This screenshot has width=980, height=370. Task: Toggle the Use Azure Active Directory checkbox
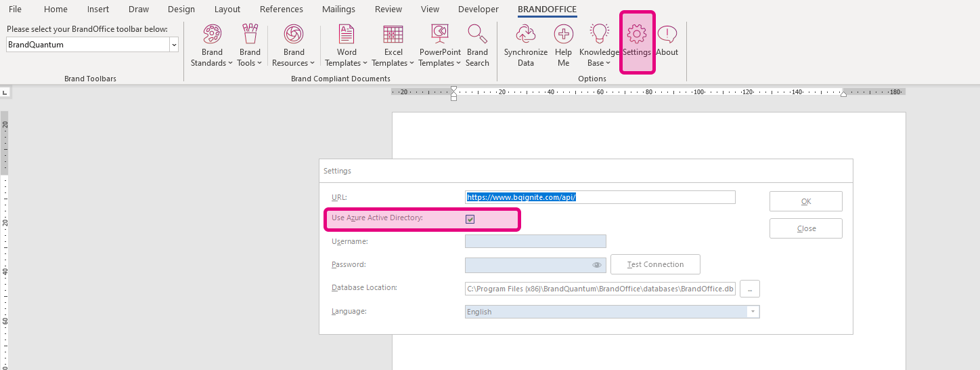pyautogui.click(x=470, y=219)
